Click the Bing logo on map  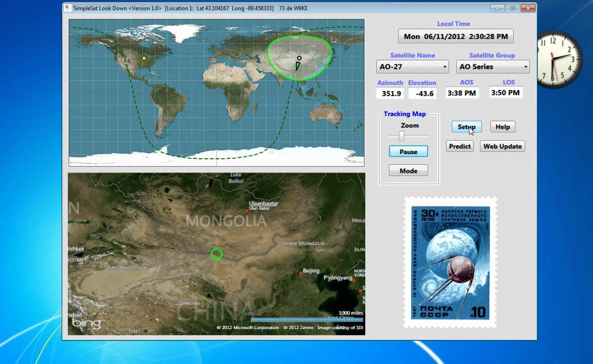click(x=87, y=324)
